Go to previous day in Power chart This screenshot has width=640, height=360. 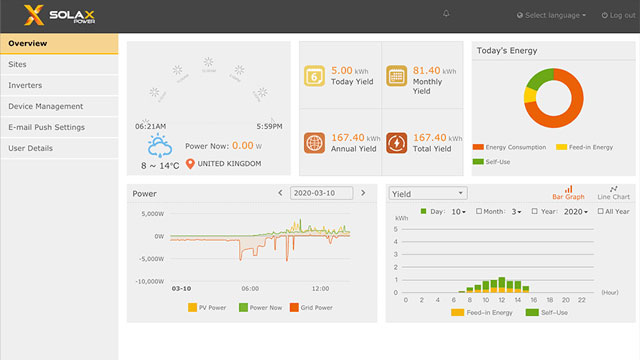click(x=280, y=193)
